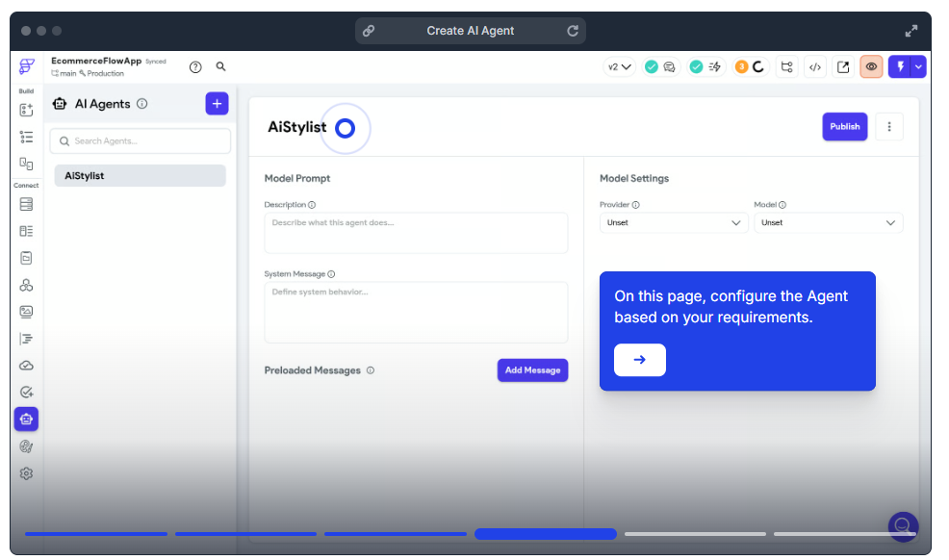Click the plus button to add an agent
949x560 pixels.
[x=217, y=103]
